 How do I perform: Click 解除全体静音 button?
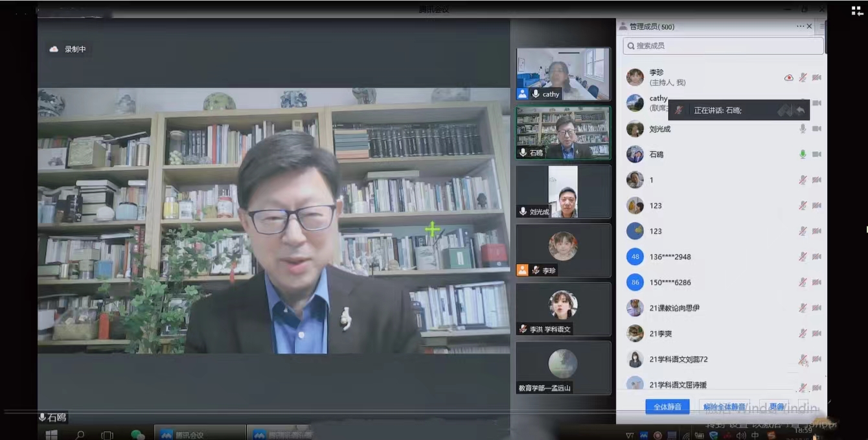[724, 407]
